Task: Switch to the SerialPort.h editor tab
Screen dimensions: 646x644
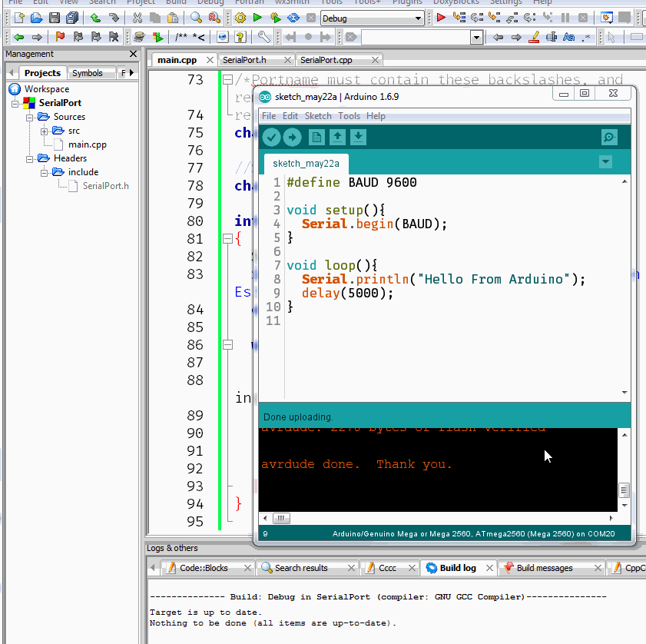Action: coord(244,60)
